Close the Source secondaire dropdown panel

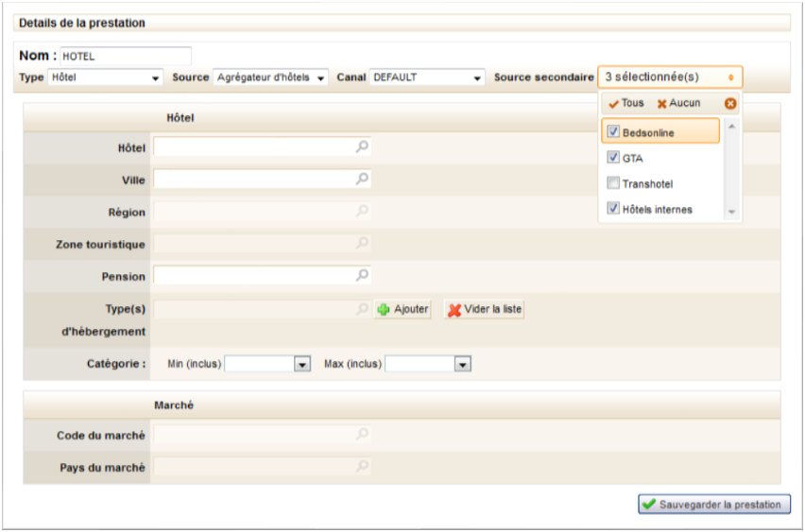[730, 104]
